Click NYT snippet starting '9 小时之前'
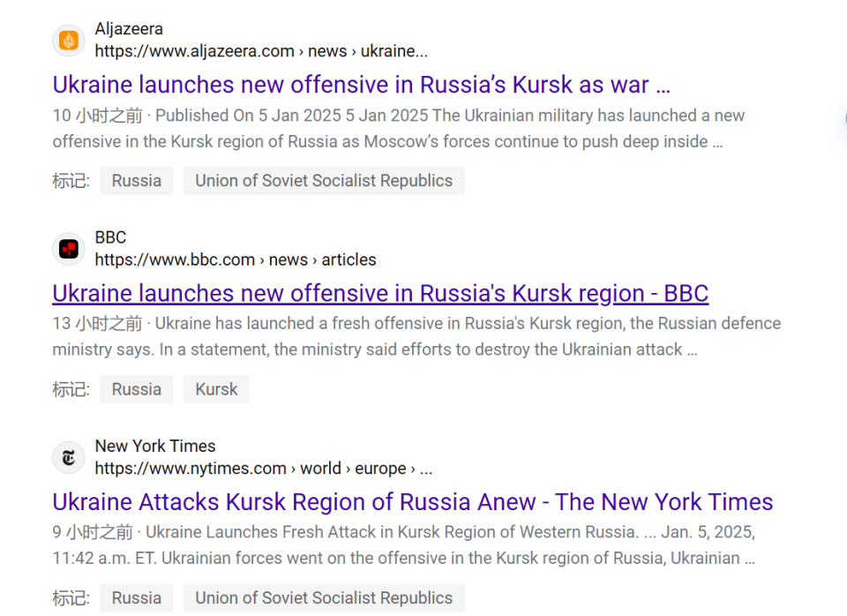 tap(404, 545)
